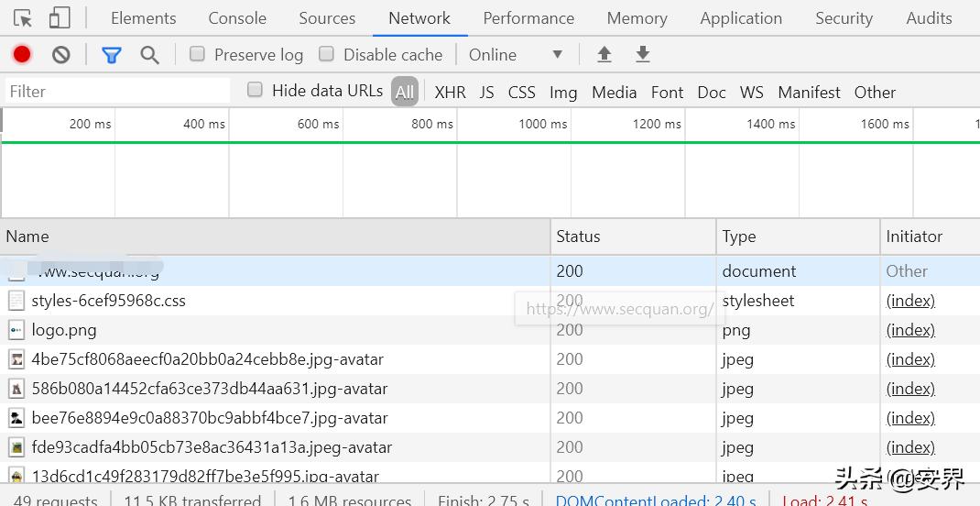Click the export HAR download arrow
The height and width of the screenshot is (506, 980).
643,55
